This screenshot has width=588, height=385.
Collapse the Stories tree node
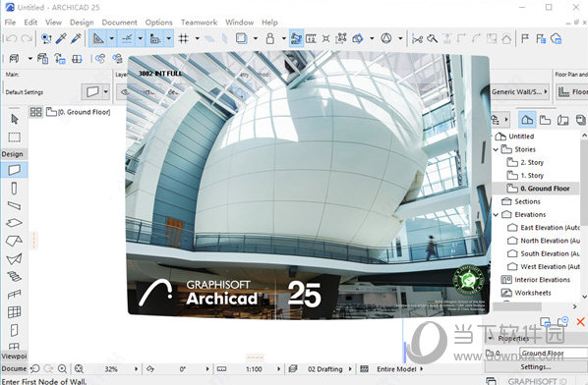[x=496, y=149]
